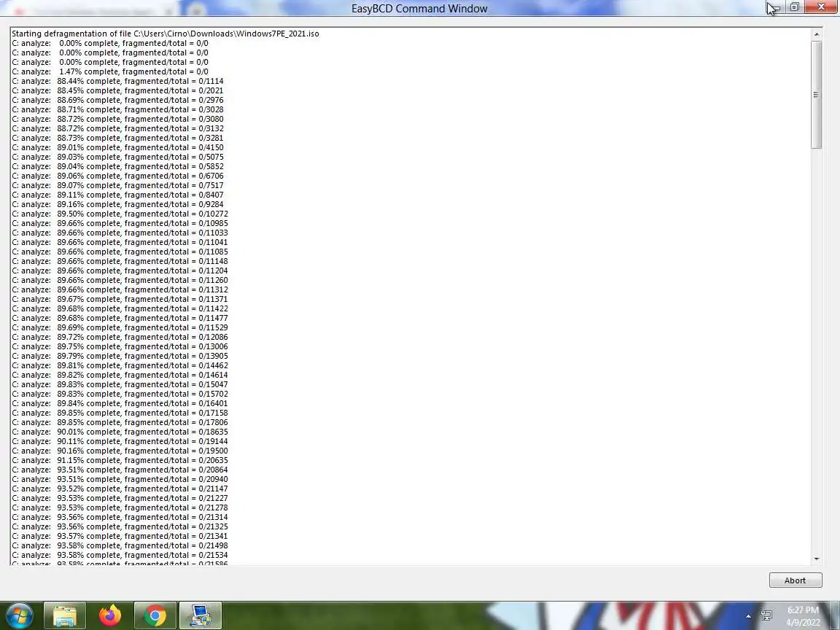Select the line with total 0/17806
Viewport: 840px width, 630px height.
tap(120, 423)
